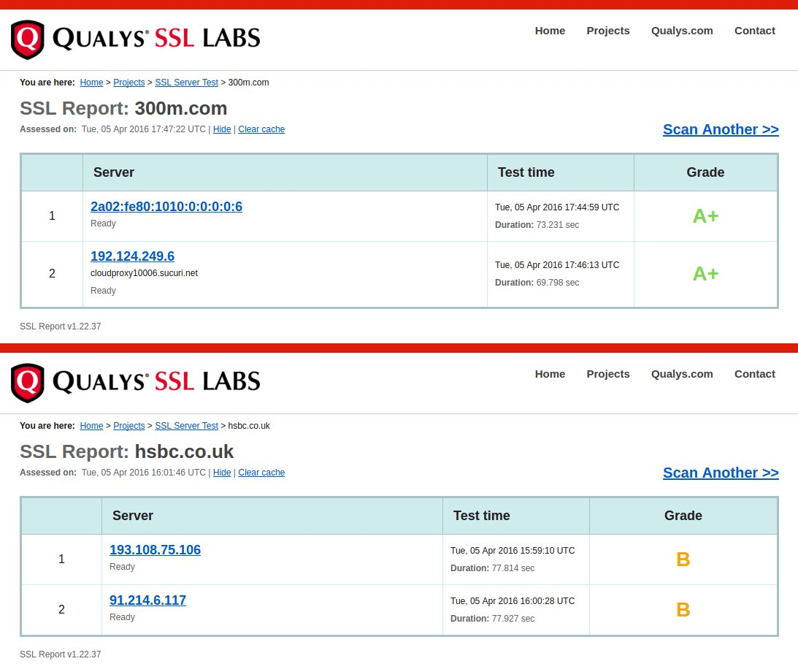798x672 pixels.
Task: Click test time 'Tue, 05 Apr 2016 16:00:28 UTC'
Action: [x=513, y=600]
